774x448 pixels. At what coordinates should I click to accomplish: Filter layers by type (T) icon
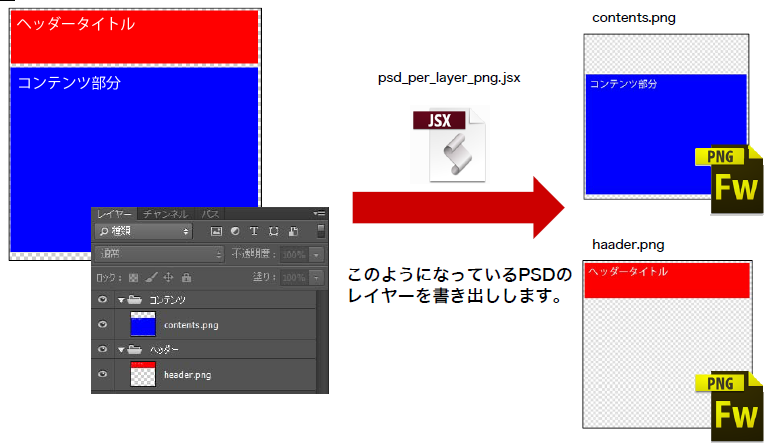[254, 231]
